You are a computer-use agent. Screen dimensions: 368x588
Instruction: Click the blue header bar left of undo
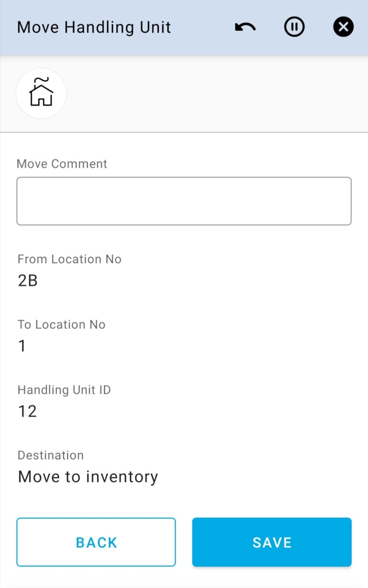point(202,28)
